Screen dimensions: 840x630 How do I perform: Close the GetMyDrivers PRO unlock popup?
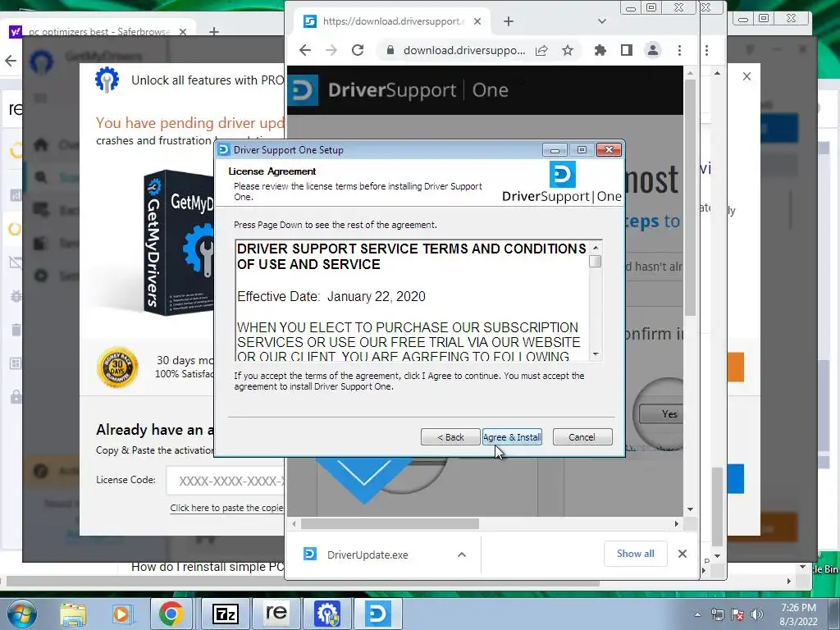coord(746,76)
